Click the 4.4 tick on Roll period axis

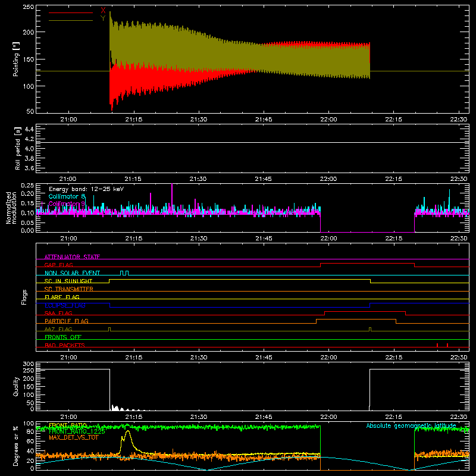coord(29,129)
